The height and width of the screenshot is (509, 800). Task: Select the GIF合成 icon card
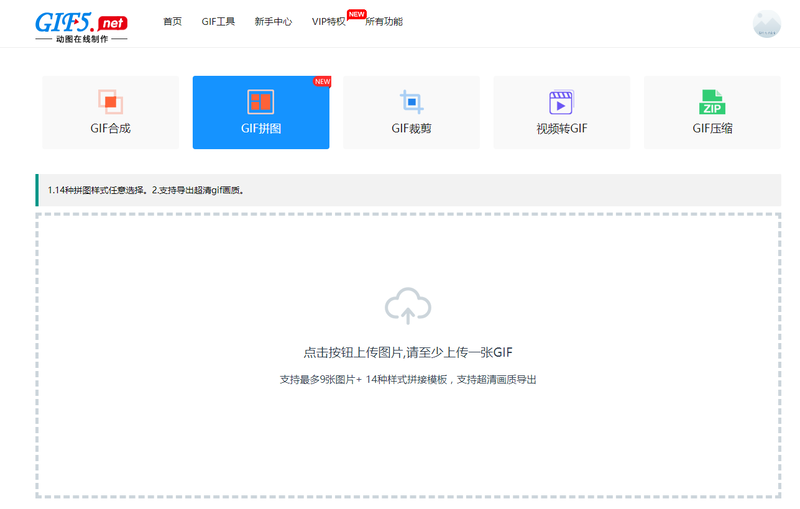click(111, 101)
